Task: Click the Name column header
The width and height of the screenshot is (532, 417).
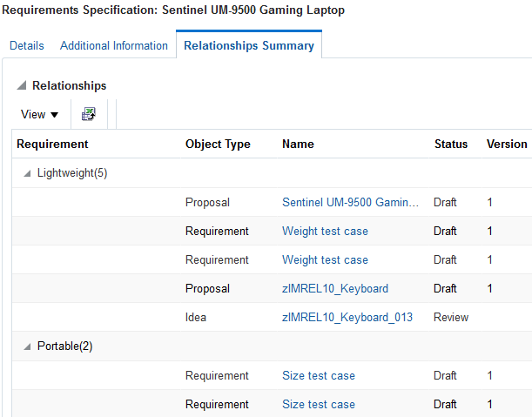Action: (x=298, y=144)
